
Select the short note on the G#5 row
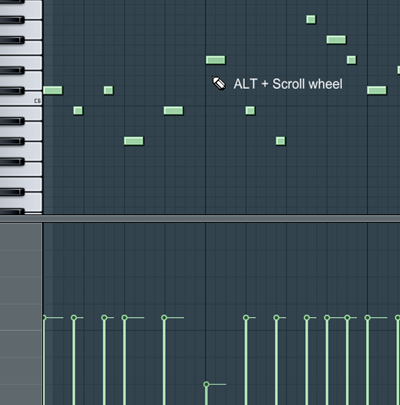pyautogui.click(x=281, y=141)
